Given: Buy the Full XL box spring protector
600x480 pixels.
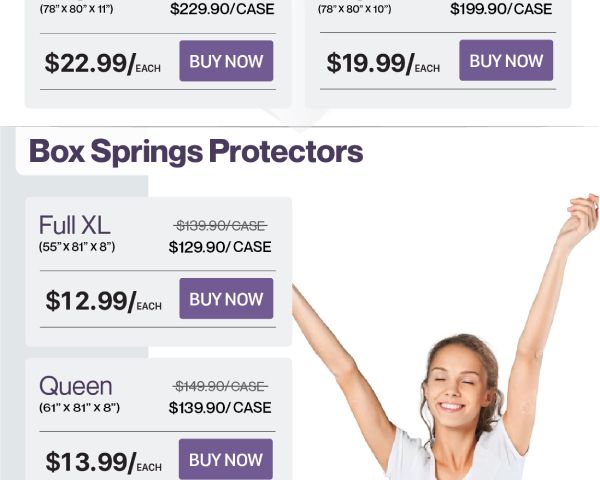Looking at the screenshot, I should (226, 299).
